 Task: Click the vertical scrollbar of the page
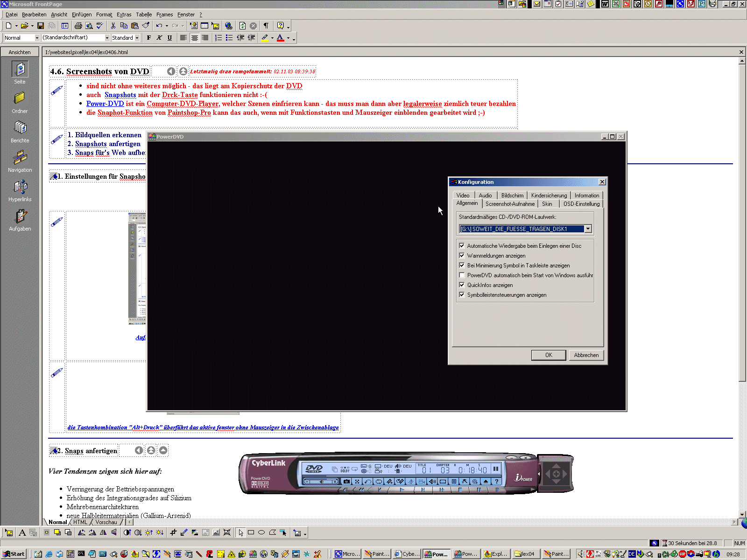[x=742, y=288]
